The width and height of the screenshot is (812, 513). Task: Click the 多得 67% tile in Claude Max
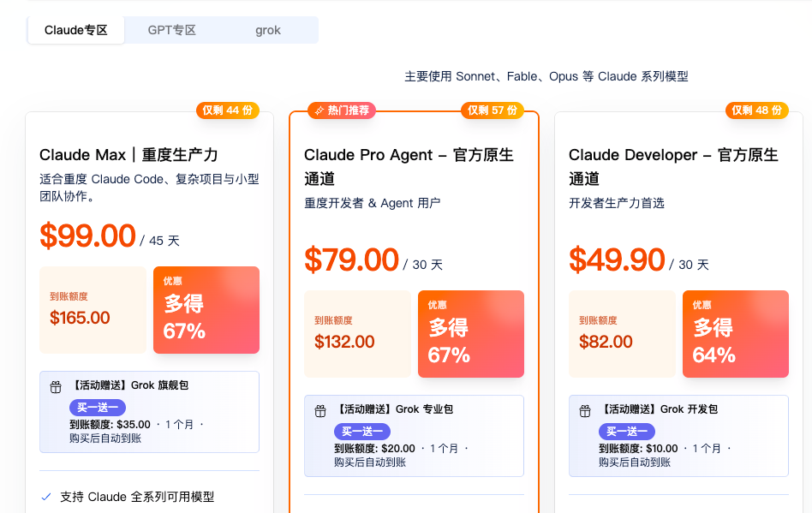pos(206,310)
